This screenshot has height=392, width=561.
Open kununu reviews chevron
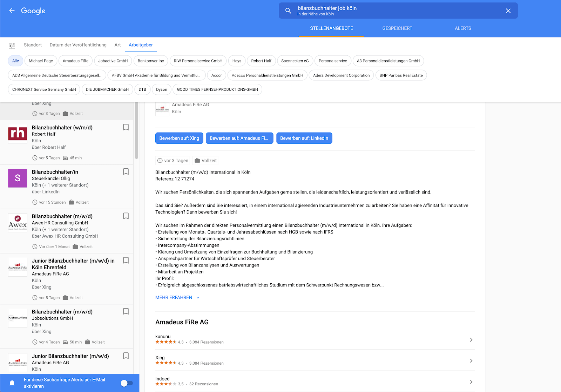(x=471, y=339)
